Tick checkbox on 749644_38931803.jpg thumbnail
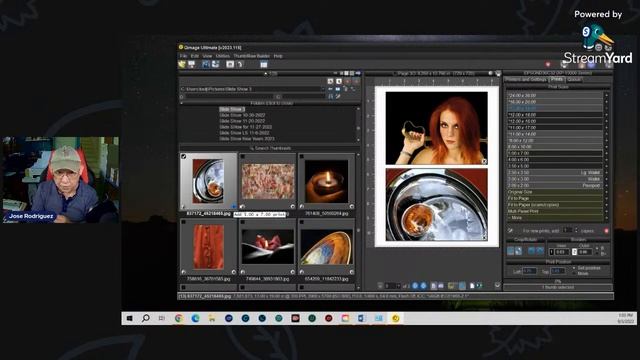 pos(242,222)
